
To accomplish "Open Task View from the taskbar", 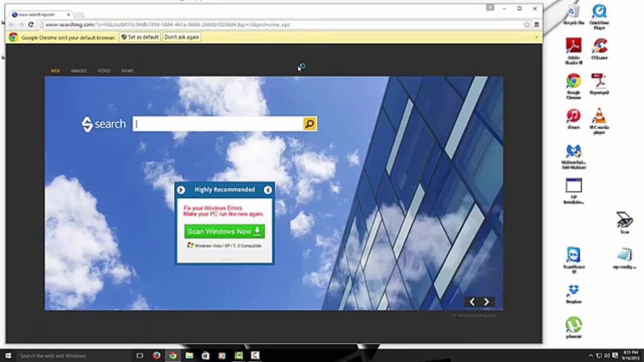I will point(140,355).
